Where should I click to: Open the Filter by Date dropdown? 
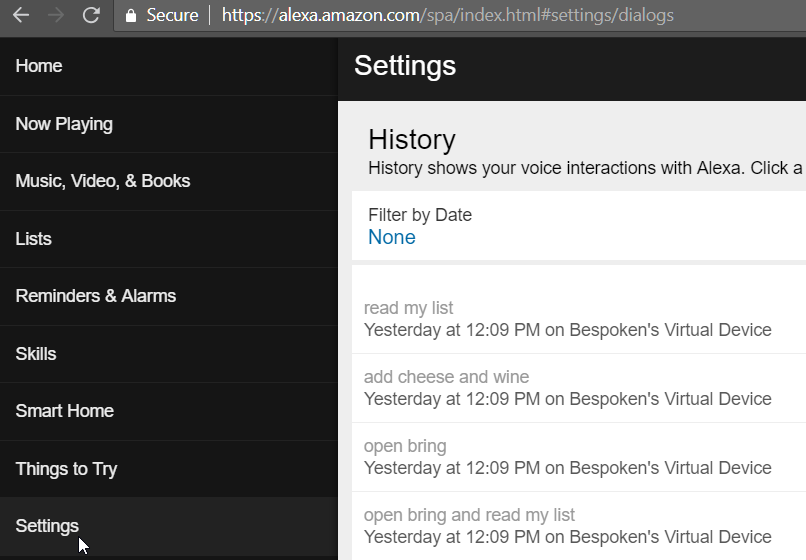click(x=392, y=237)
